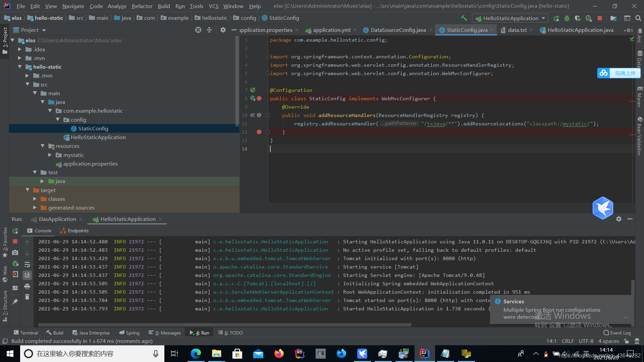Screen dimensions: 644x362
Task: Click the Build project hammer icon
Action: 464,18
